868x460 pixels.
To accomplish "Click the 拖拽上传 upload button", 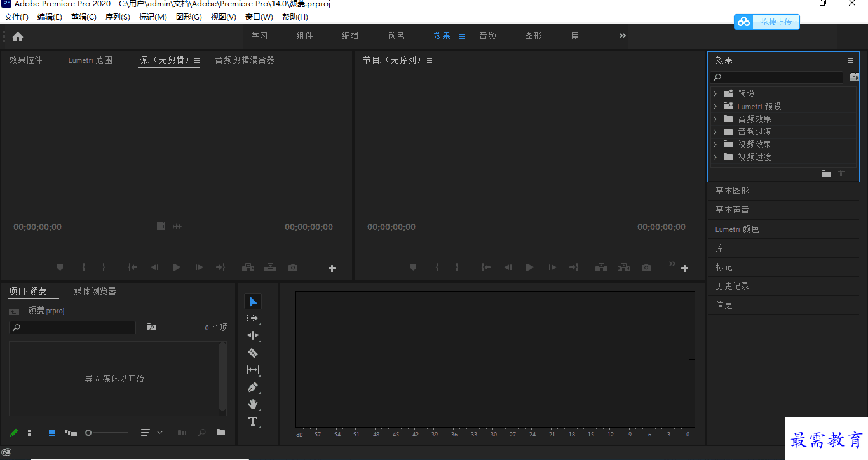I will click(767, 22).
